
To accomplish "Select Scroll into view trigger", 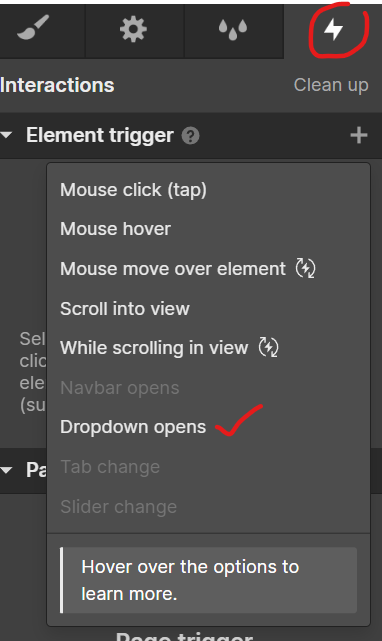I will click(125, 309).
